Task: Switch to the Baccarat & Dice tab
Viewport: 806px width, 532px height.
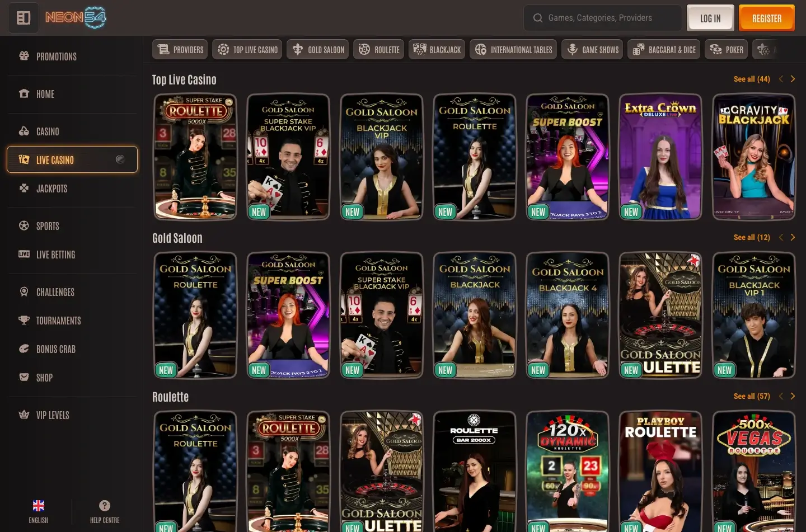Action: coord(664,50)
